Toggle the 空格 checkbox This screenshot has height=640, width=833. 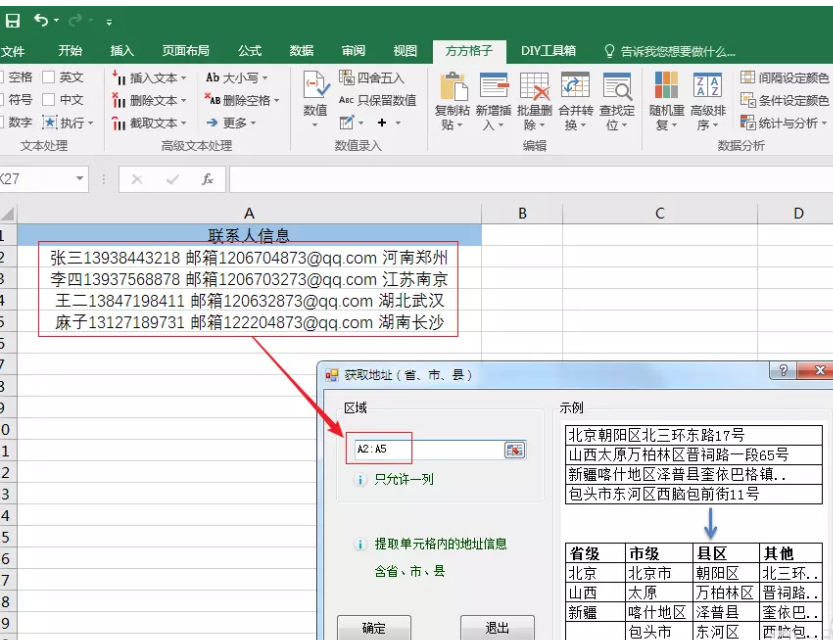[2, 78]
